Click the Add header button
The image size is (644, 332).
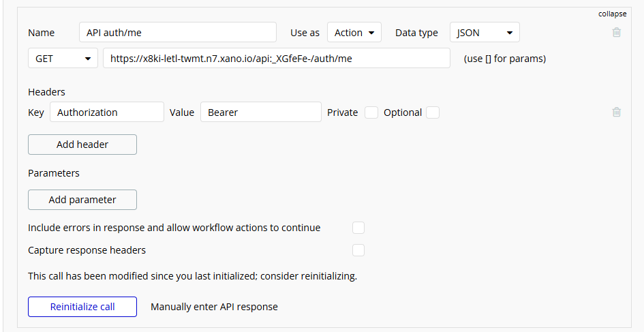[x=82, y=145]
